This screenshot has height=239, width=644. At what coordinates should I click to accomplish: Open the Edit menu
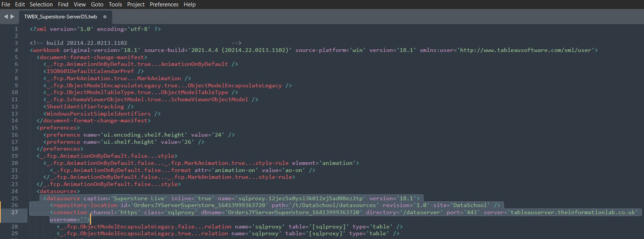(20, 5)
